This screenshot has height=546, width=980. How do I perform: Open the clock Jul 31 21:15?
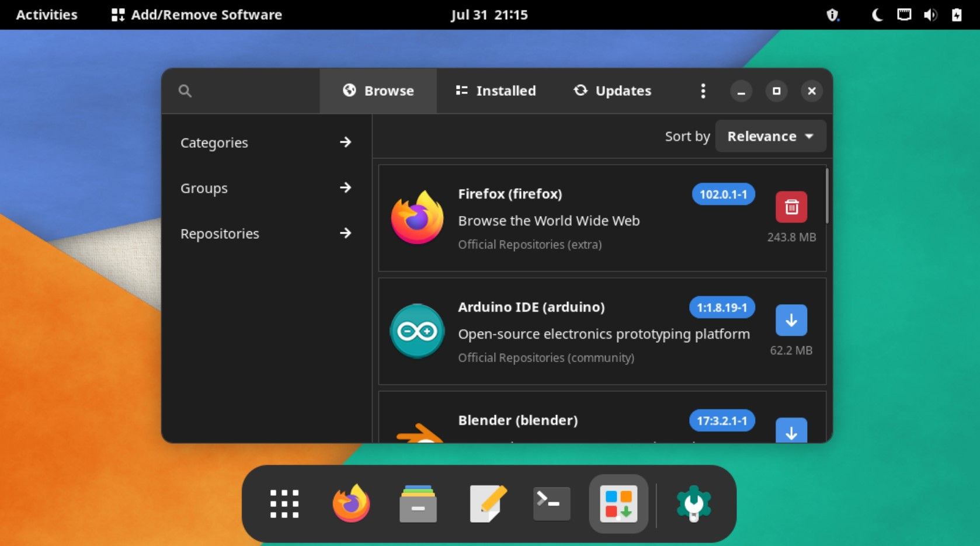coord(489,15)
